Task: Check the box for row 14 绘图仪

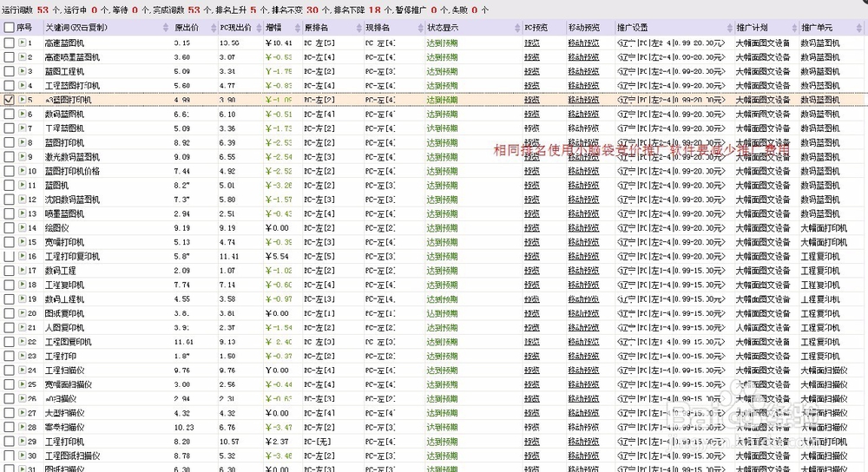Action: [9, 228]
